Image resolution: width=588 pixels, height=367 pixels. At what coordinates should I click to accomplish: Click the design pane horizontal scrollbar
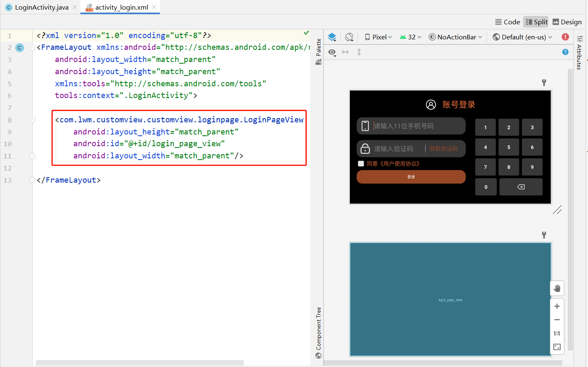coord(443,363)
